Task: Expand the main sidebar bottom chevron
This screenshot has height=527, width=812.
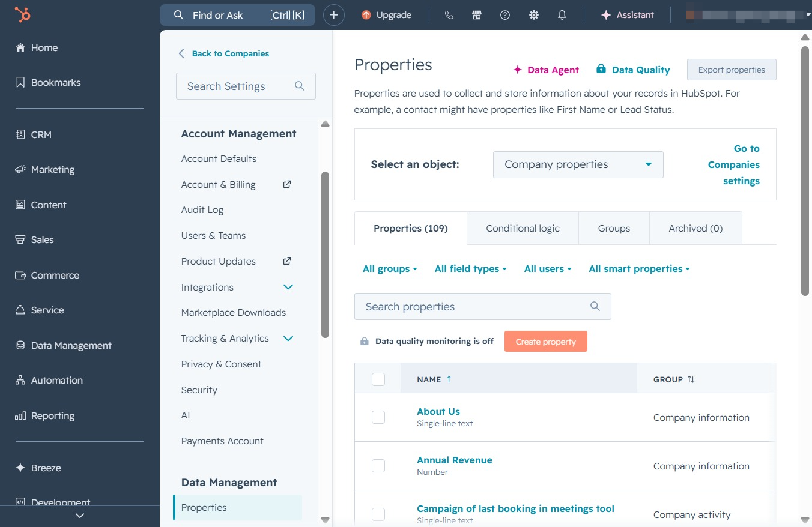Action: click(x=80, y=516)
